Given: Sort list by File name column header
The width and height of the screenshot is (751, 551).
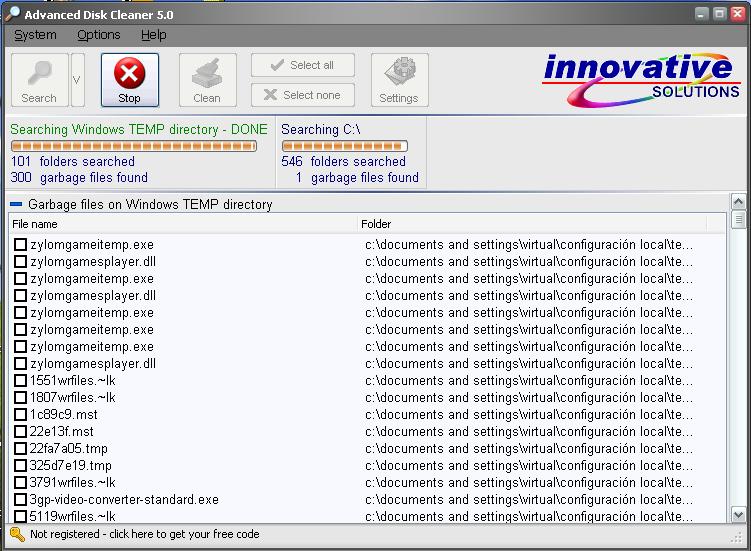Looking at the screenshot, I should 183,224.
